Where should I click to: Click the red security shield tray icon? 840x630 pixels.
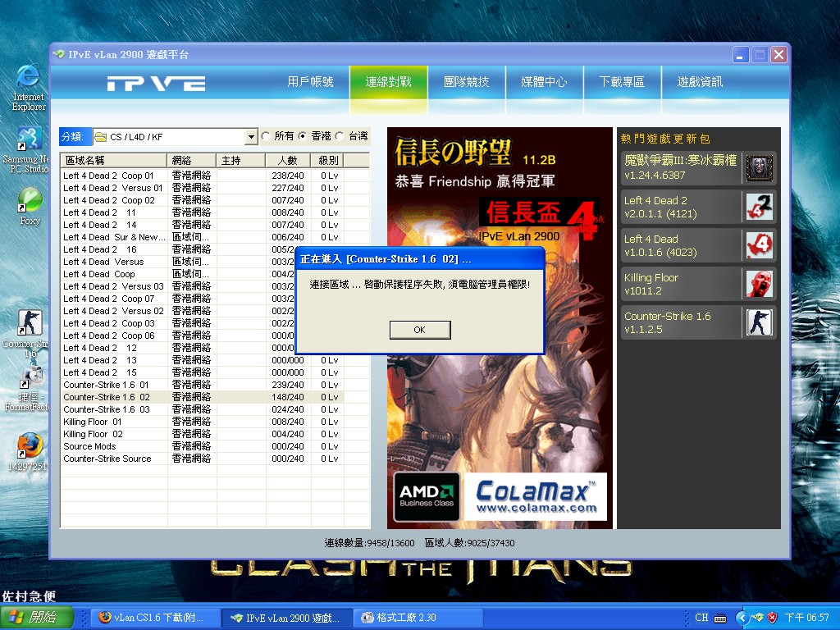772,618
